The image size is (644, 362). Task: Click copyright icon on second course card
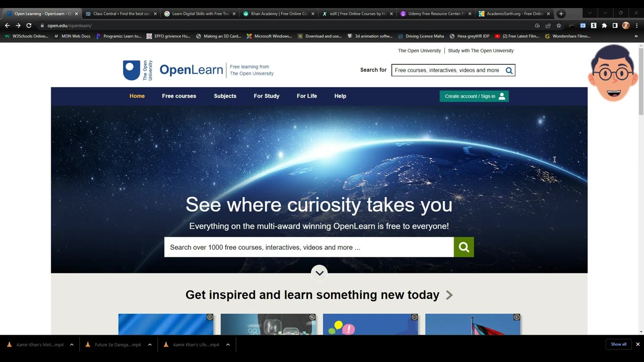click(312, 317)
